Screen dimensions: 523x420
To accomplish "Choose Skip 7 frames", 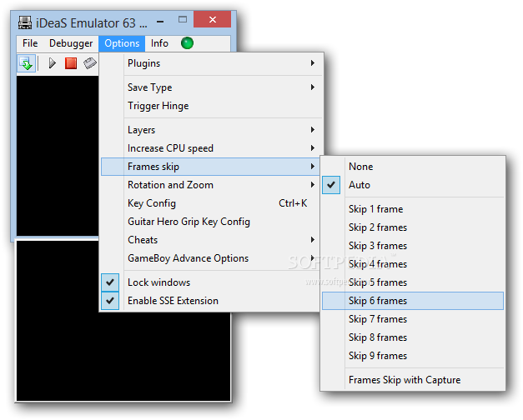I will 413,319.
